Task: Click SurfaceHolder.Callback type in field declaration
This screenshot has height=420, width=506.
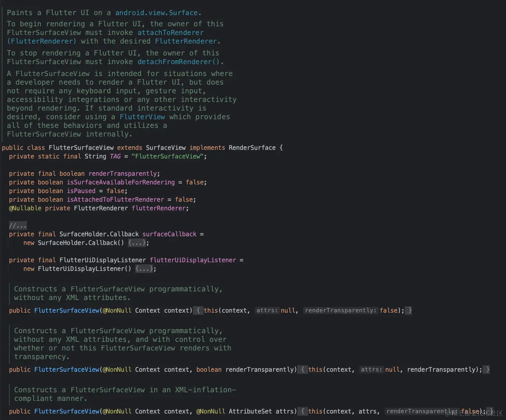Action: pyautogui.click(x=99, y=234)
